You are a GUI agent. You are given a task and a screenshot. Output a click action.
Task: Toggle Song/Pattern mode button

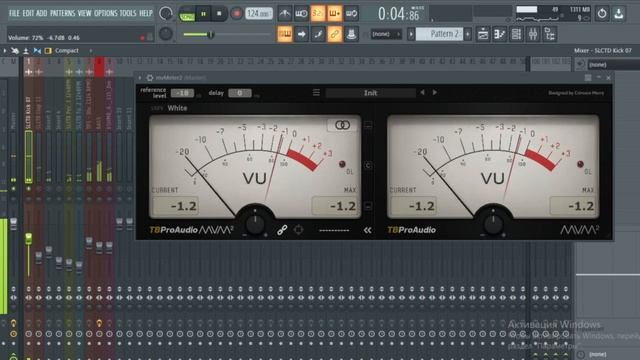(187, 14)
